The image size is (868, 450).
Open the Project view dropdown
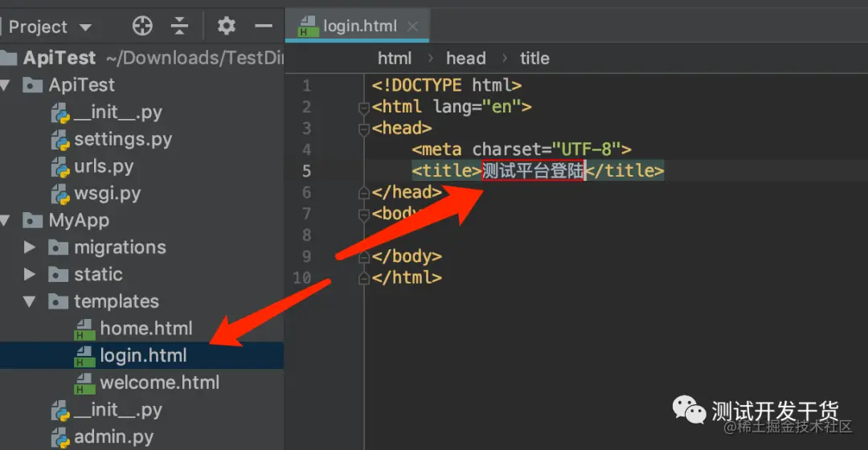(x=86, y=27)
